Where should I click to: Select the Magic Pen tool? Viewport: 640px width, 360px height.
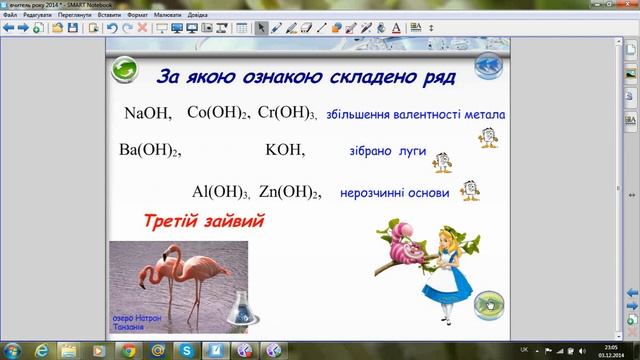click(366, 28)
